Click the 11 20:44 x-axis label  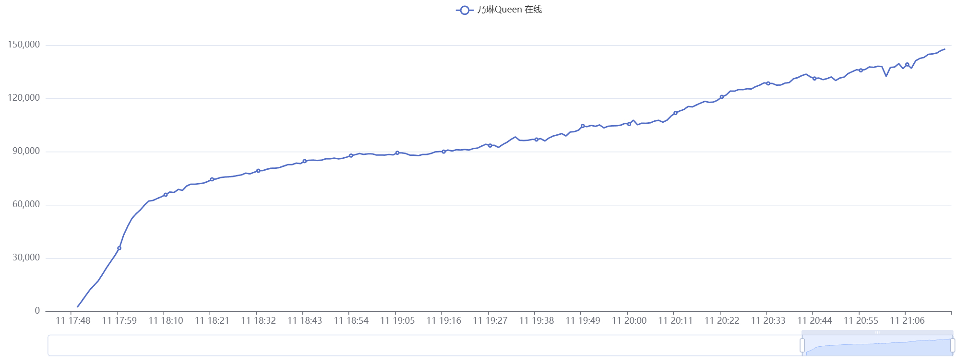[x=814, y=321]
